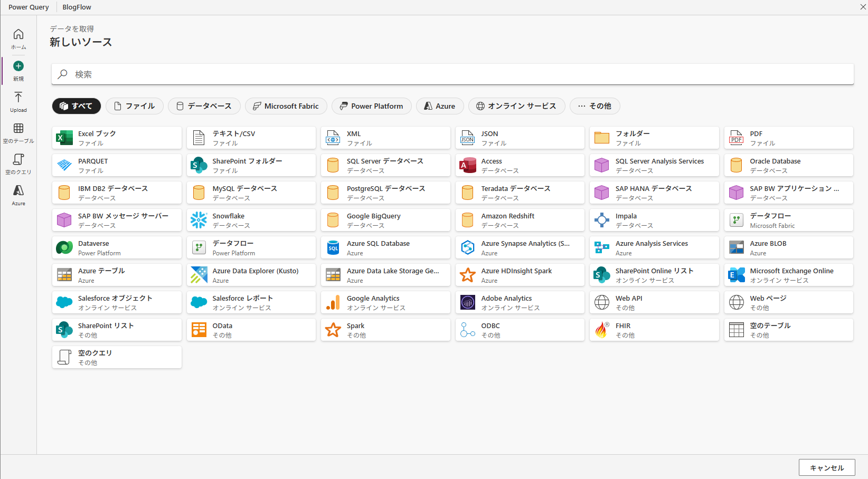868x479 pixels.
Task: Switch to the データベース filter tab
Action: (x=204, y=106)
